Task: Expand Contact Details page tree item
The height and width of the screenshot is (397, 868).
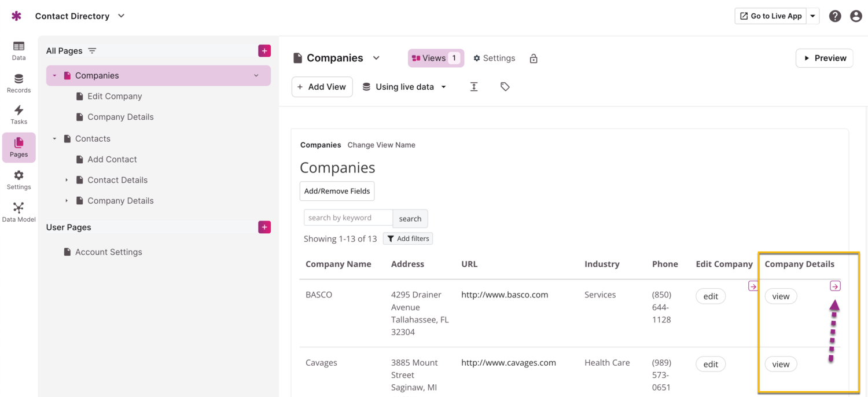Action: (67, 180)
